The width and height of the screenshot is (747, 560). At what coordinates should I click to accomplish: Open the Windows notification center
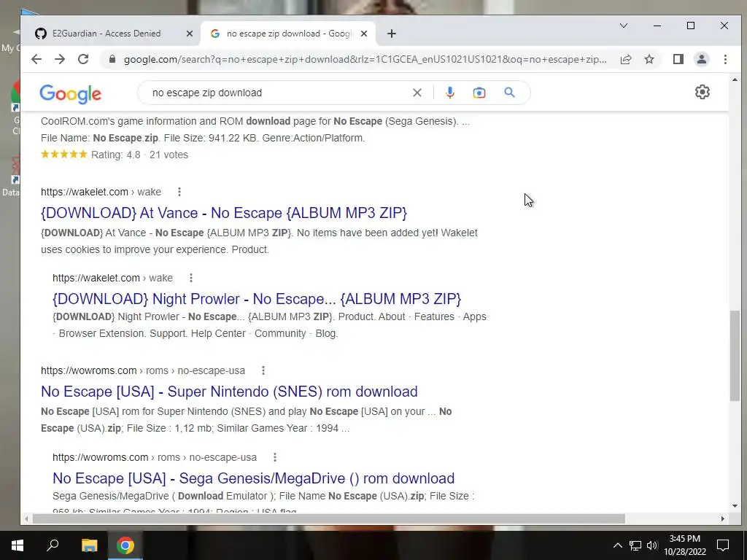point(723,545)
